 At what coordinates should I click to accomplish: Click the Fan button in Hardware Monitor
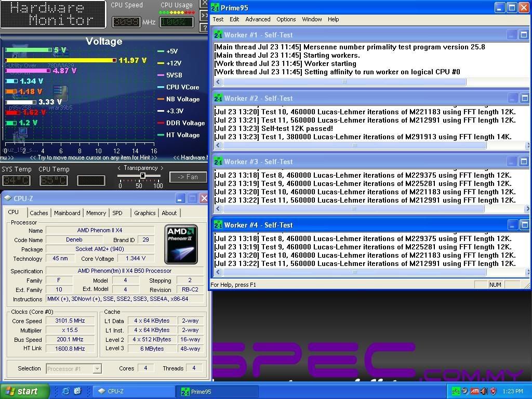coord(188,177)
